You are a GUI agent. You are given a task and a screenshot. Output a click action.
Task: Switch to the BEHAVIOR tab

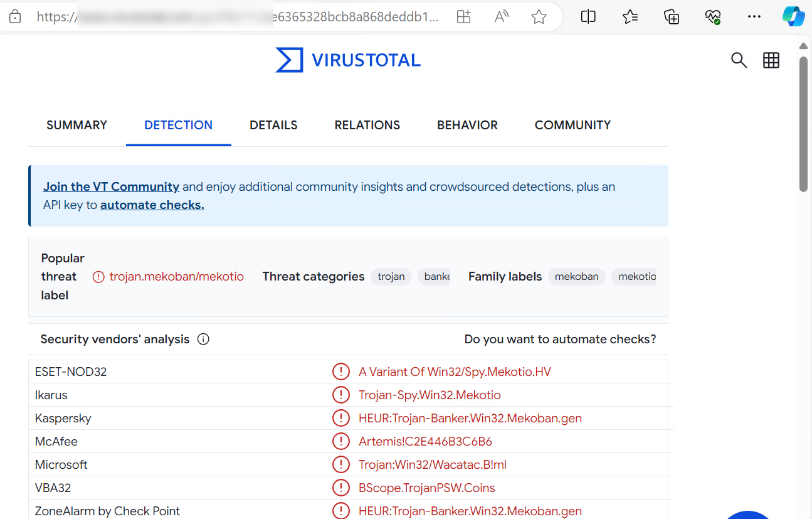467,125
